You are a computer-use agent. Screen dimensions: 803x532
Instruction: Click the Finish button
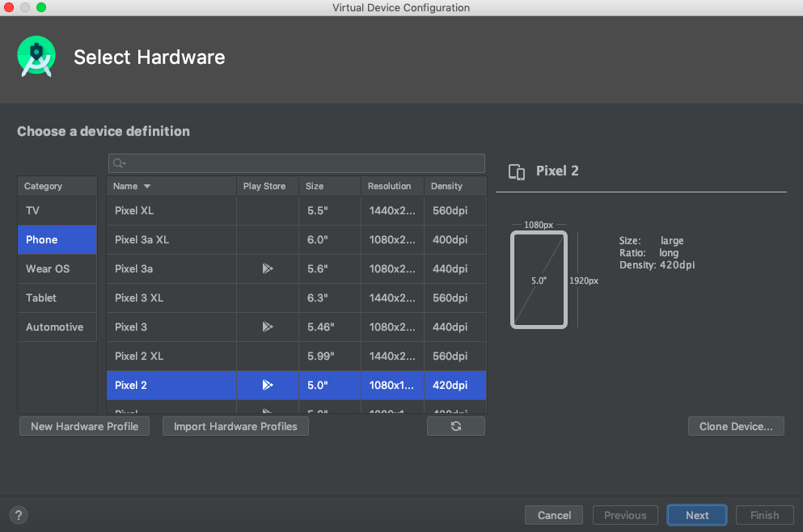click(x=765, y=515)
